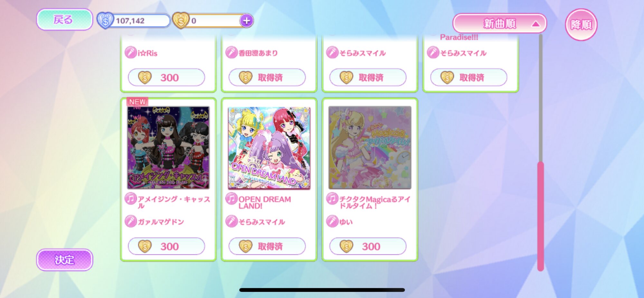Toggle the 降順 sort order button

pyautogui.click(x=581, y=25)
